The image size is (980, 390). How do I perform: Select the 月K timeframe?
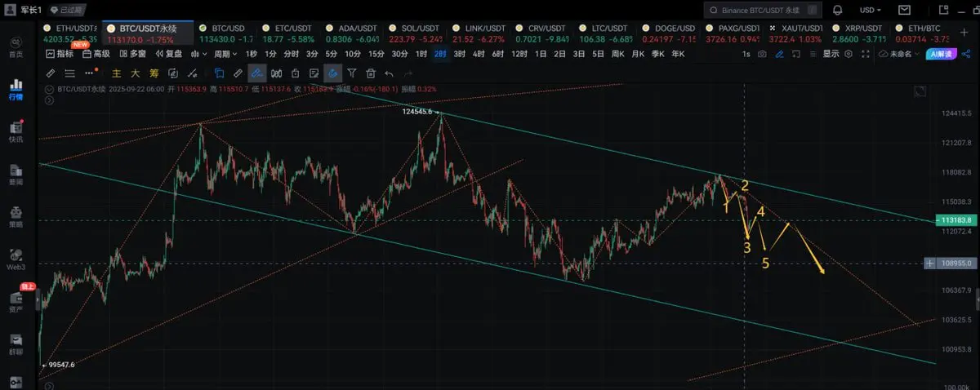pyautogui.click(x=638, y=53)
